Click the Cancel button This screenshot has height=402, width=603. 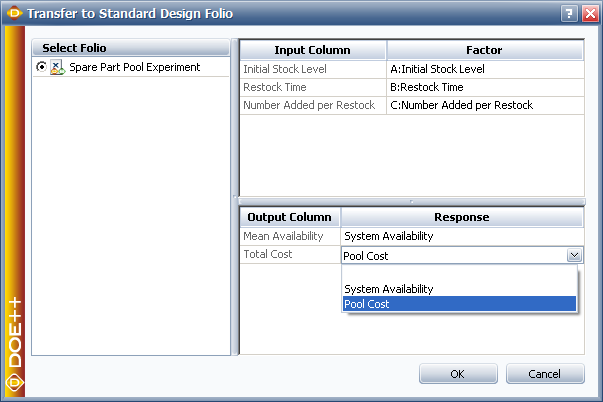coord(545,374)
